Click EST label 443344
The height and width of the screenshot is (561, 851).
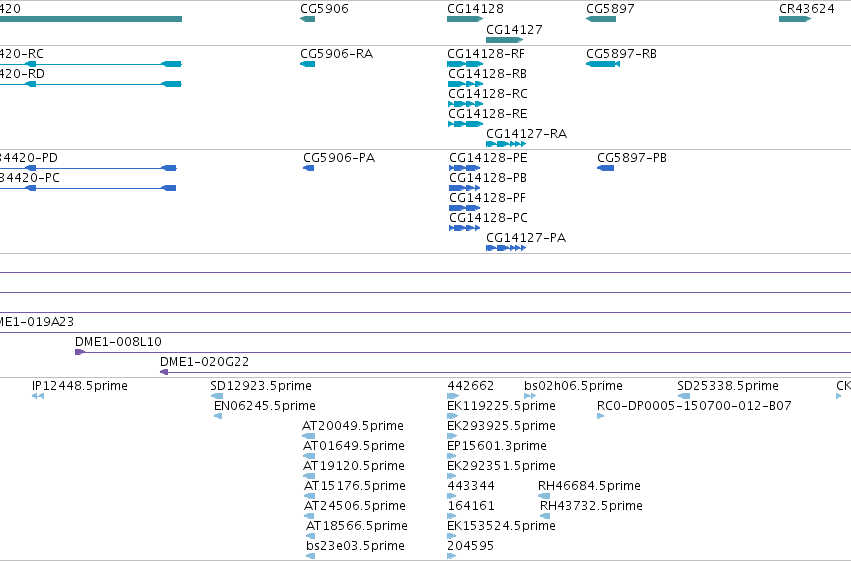[x=471, y=486]
